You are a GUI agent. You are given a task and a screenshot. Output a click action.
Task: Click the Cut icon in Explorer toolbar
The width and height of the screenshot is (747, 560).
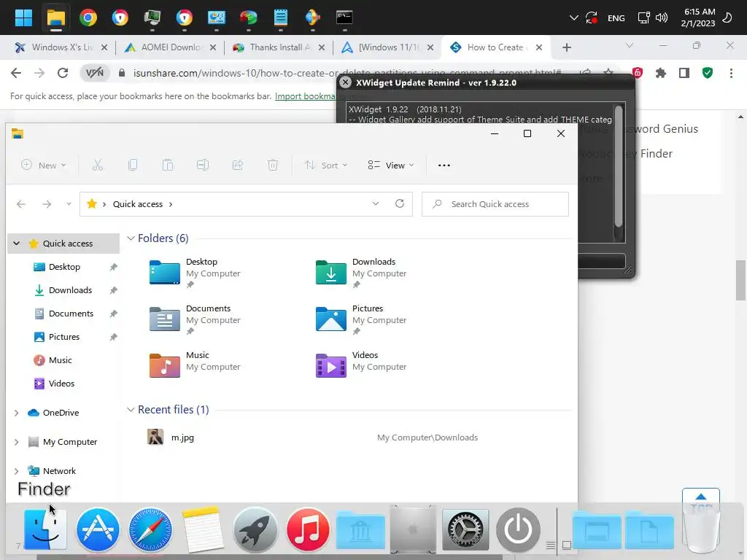[98, 166]
